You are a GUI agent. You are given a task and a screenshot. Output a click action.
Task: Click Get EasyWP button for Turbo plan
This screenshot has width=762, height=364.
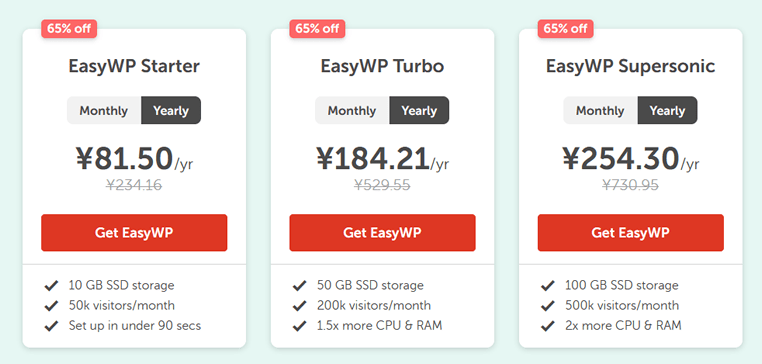tap(382, 233)
